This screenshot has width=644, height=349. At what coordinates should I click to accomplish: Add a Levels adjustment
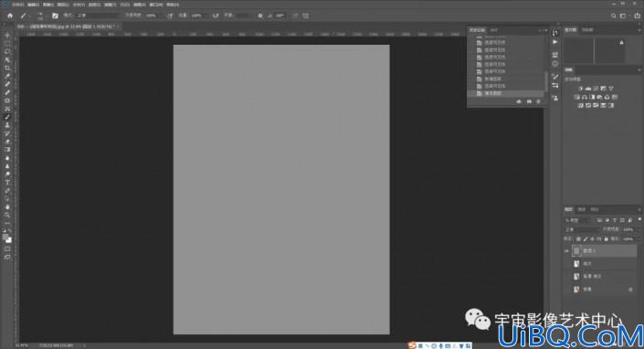coord(588,89)
